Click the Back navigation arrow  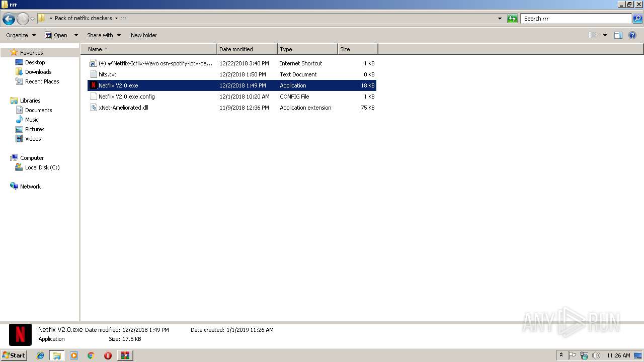[x=9, y=19]
